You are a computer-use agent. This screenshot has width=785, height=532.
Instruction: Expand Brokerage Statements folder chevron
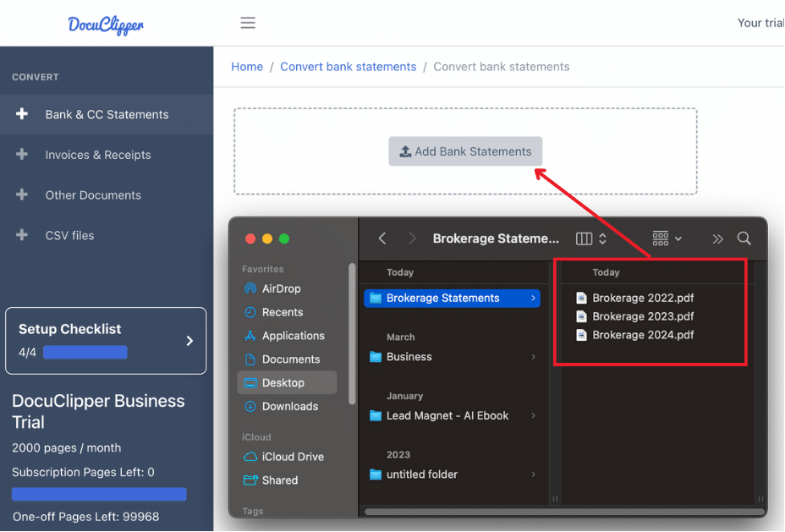click(533, 299)
